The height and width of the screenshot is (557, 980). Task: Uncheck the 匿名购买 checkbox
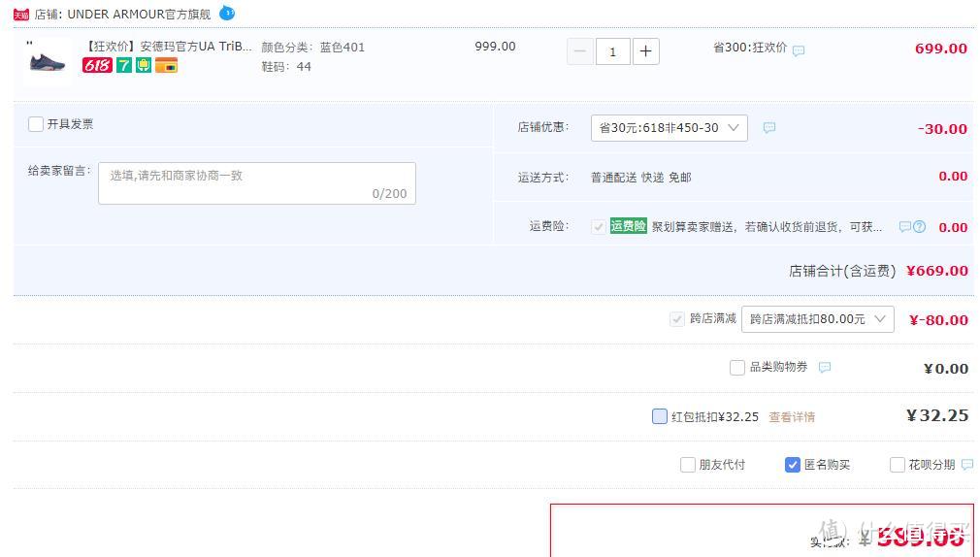793,465
